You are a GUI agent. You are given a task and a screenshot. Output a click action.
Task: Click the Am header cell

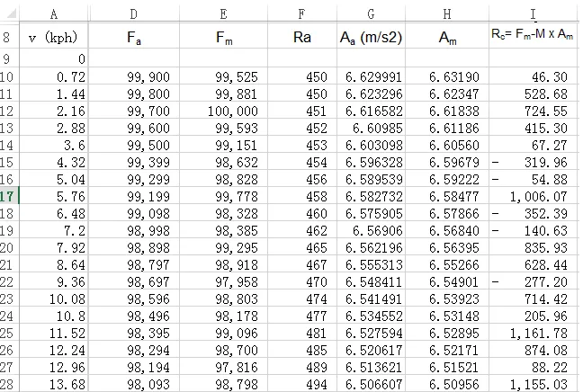click(x=447, y=37)
